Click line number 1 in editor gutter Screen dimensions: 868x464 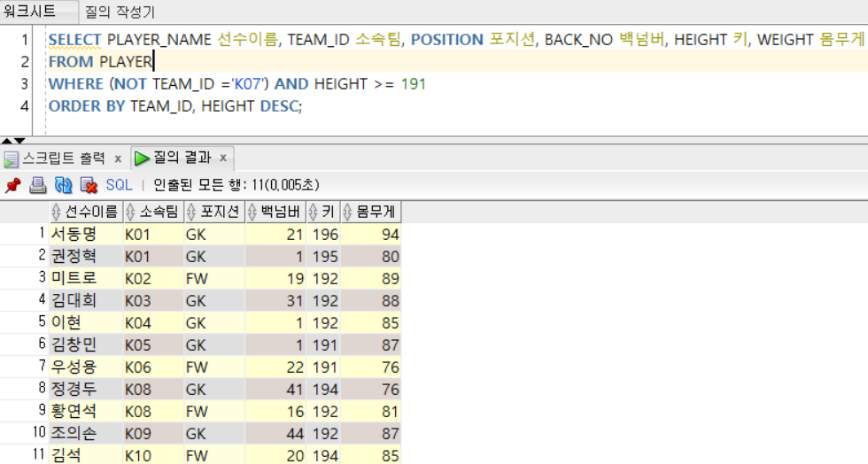point(24,40)
